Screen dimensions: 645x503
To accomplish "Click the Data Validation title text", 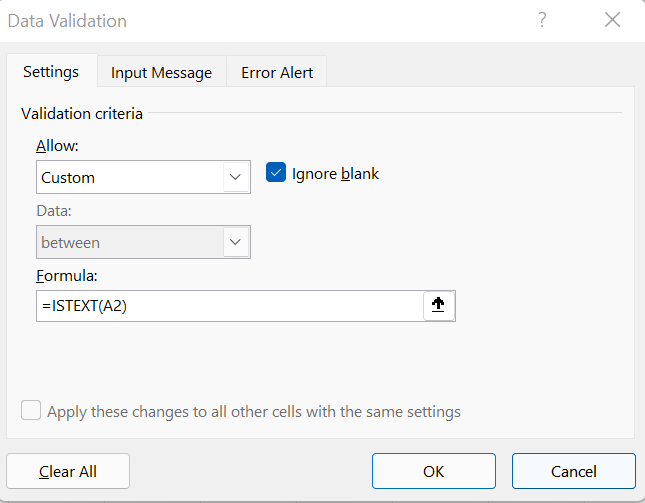I will [x=67, y=21].
